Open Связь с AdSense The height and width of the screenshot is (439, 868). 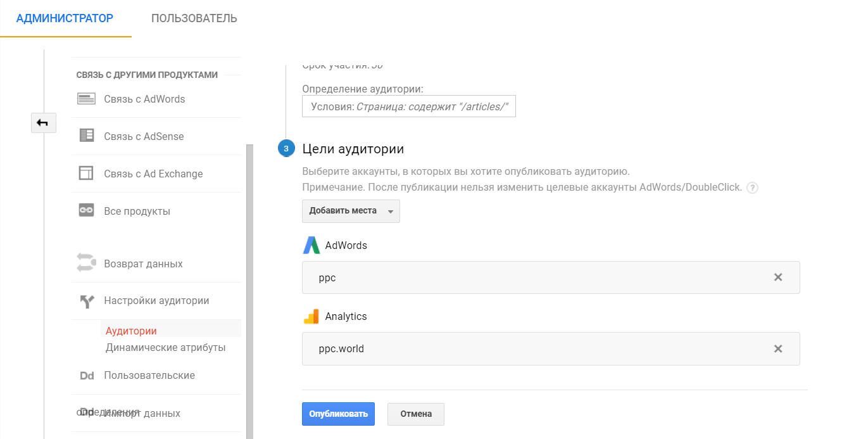pos(144,136)
